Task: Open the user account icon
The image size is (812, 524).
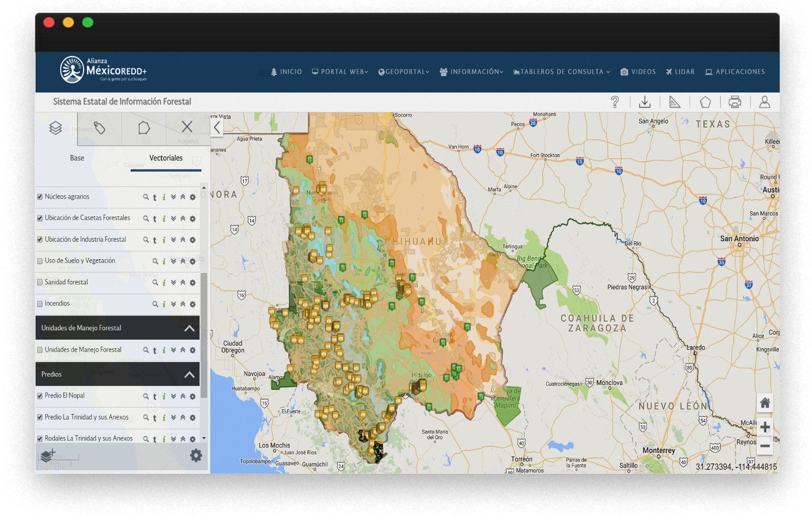Action: 764,102
